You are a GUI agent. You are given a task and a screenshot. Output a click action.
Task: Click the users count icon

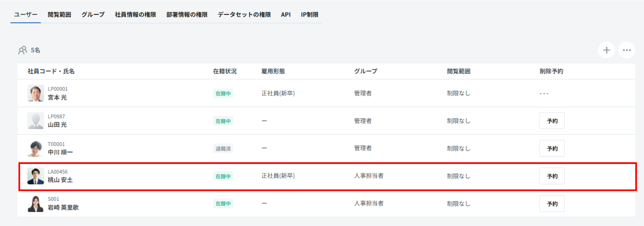point(22,50)
